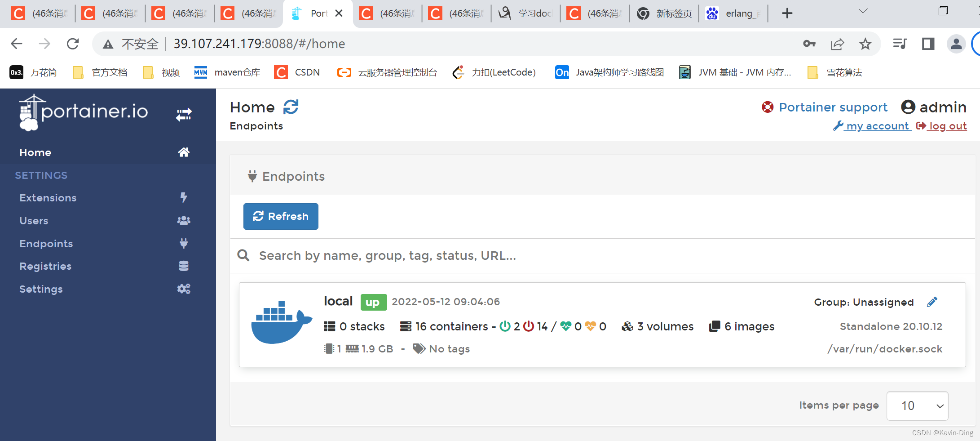Viewport: 980px width, 441px height.
Task: Click the not secure warning icon
Action: (x=108, y=44)
